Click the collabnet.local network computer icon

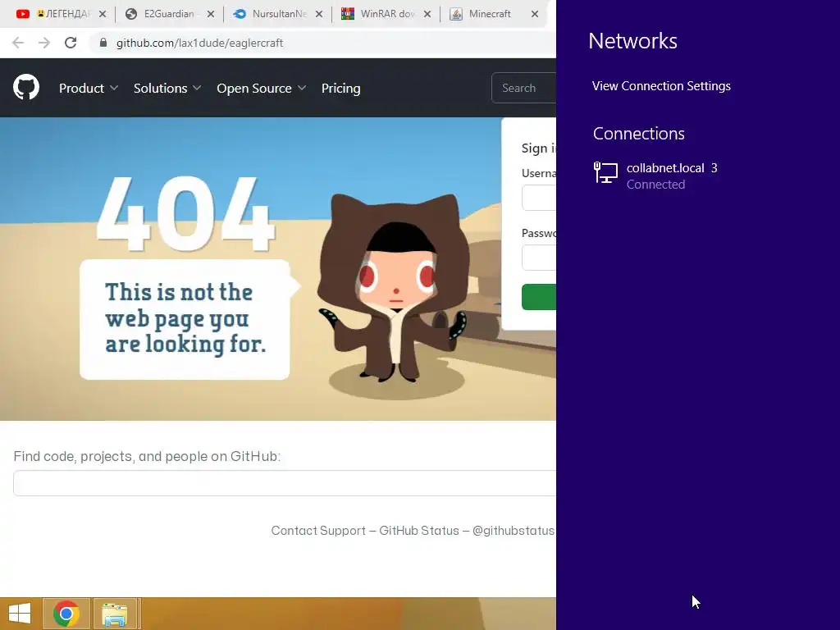pos(606,173)
